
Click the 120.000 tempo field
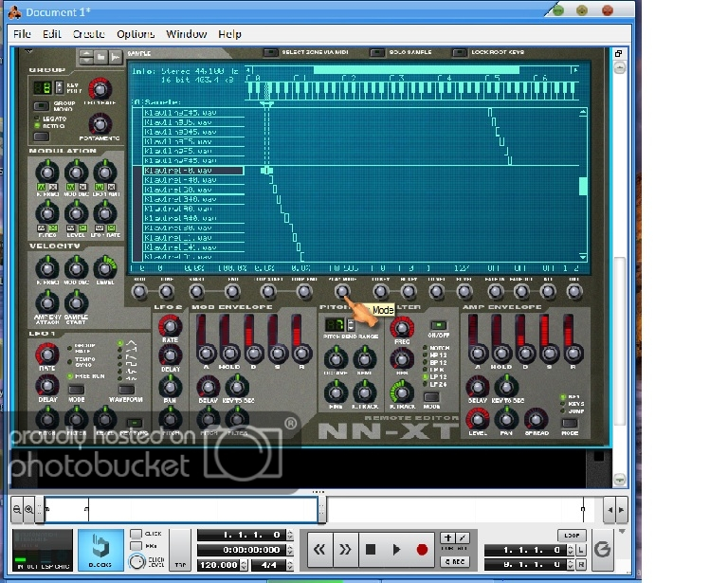pos(219,565)
